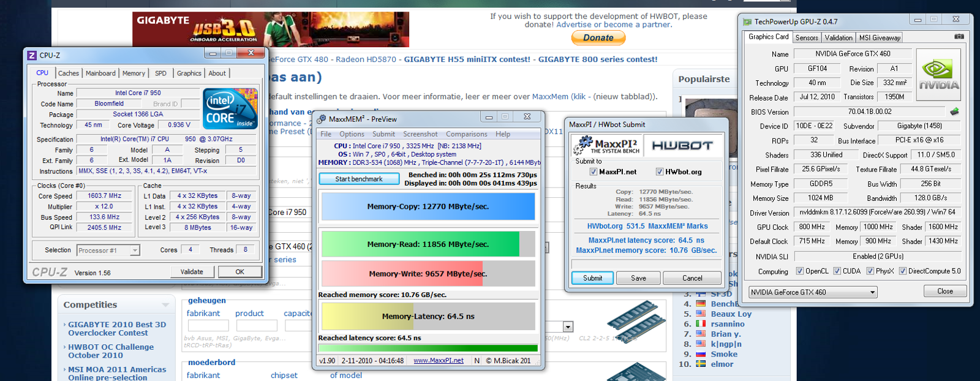
Task: Open the Submit menu in MaxxMEM
Action: [383, 134]
